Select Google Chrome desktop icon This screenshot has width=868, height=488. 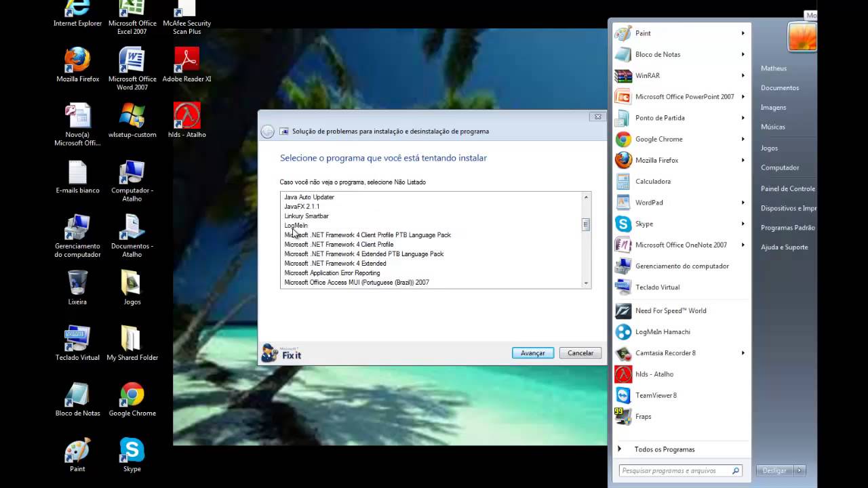pyautogui.click(x=132, y=399)
